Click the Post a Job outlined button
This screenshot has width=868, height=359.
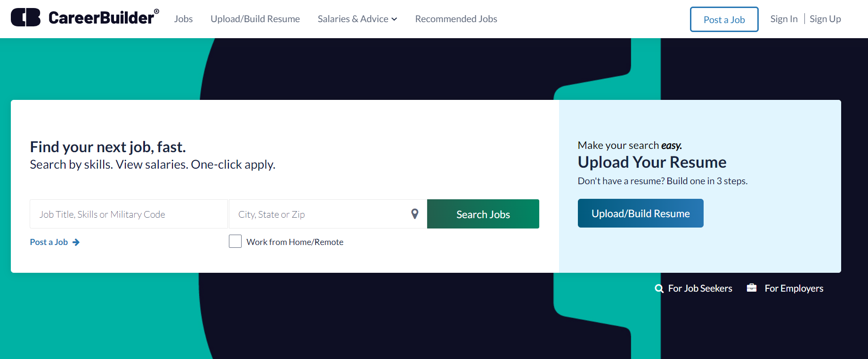[x=724, y=19]
